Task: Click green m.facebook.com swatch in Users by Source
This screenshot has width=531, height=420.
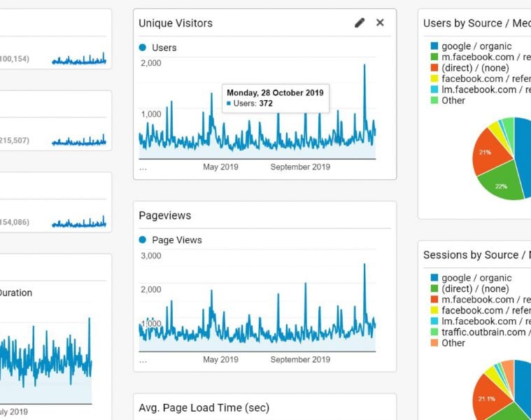Action: point(434,57)
